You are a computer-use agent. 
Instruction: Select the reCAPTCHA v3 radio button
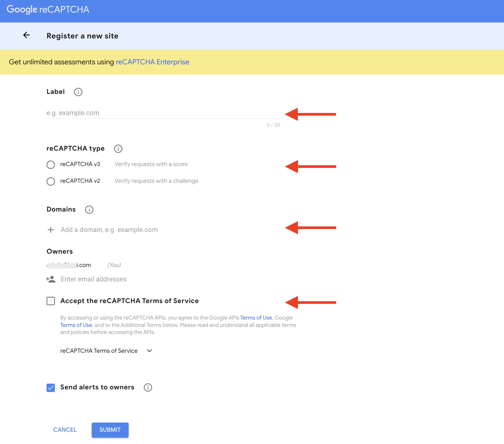pyautogui.click(x=51, y=165)
